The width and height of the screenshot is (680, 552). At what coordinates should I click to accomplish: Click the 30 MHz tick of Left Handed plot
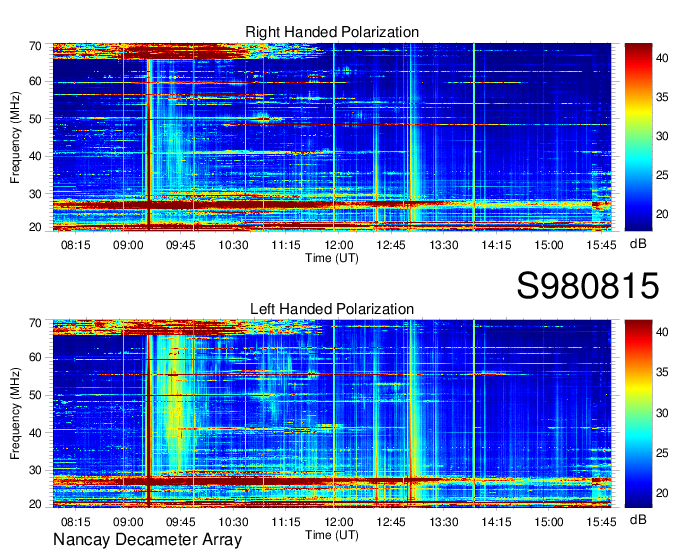pyautogui.click(x=35, y=470)
